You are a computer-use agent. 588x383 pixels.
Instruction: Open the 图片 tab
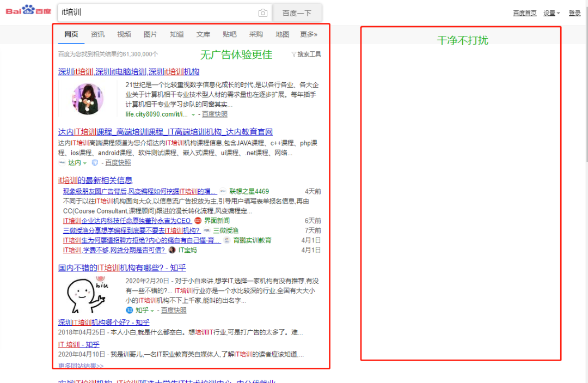150,34
